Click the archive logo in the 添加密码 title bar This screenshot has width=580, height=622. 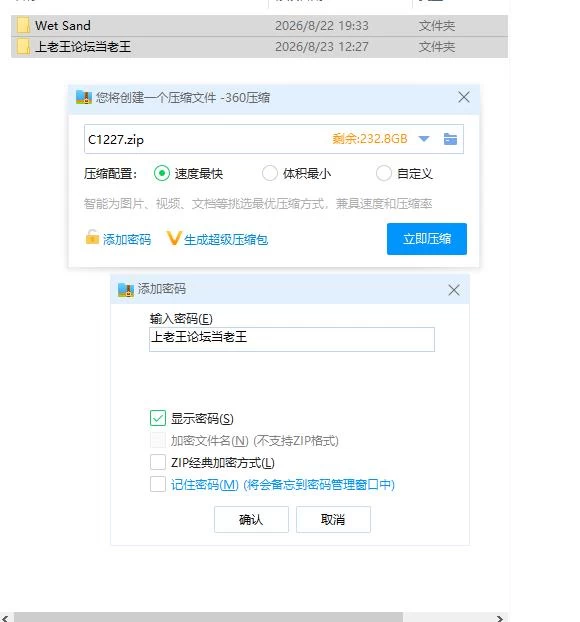[x=126, y=290]
